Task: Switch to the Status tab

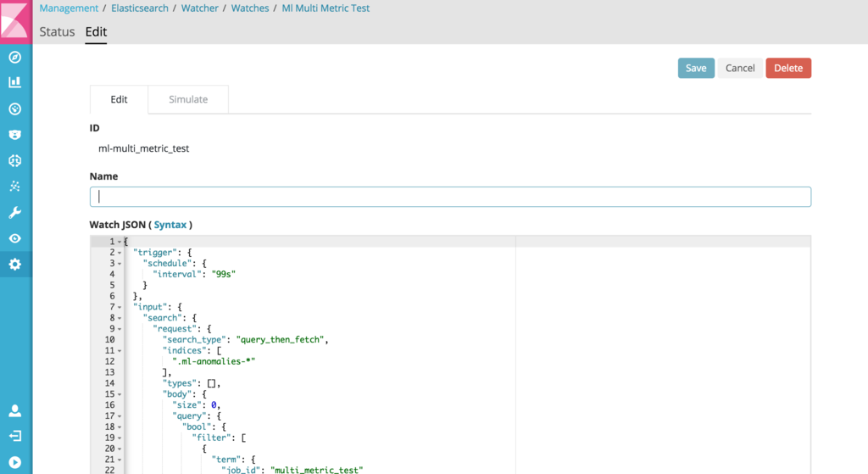Action: coord(57,31)
